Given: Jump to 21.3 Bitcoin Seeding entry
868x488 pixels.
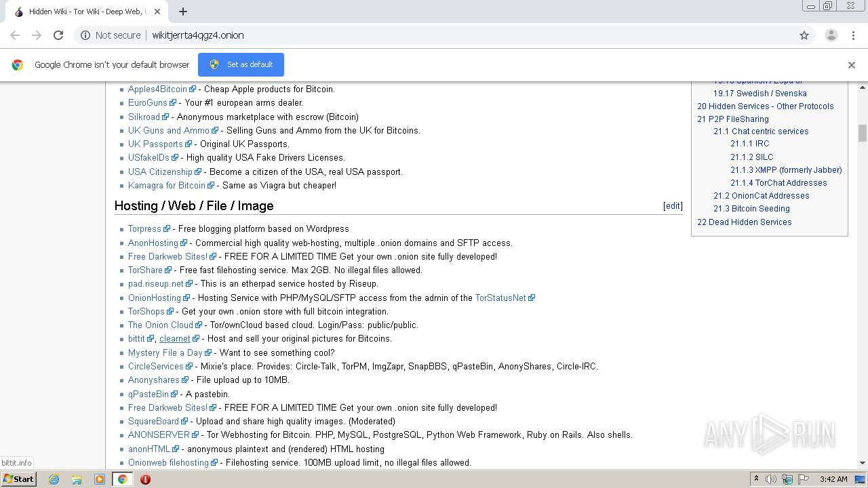Looking at the screenshot, I should [x=751, y=209].
